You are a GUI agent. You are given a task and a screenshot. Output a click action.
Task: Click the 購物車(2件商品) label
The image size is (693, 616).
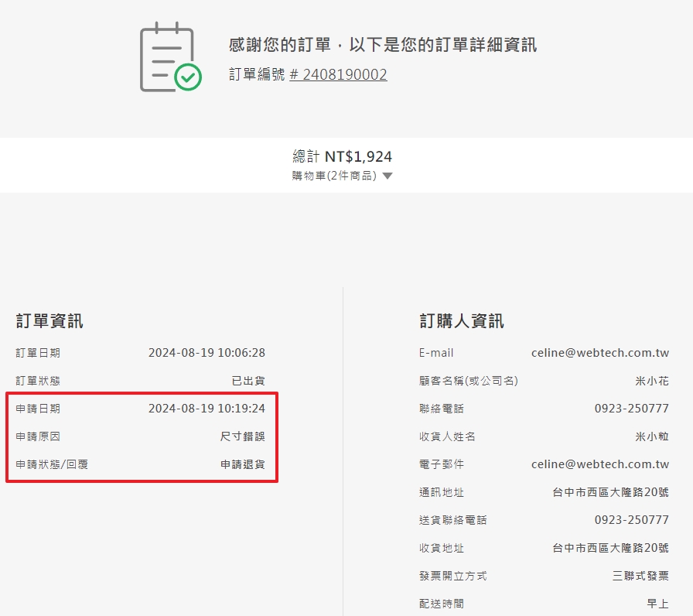[334, 176]
